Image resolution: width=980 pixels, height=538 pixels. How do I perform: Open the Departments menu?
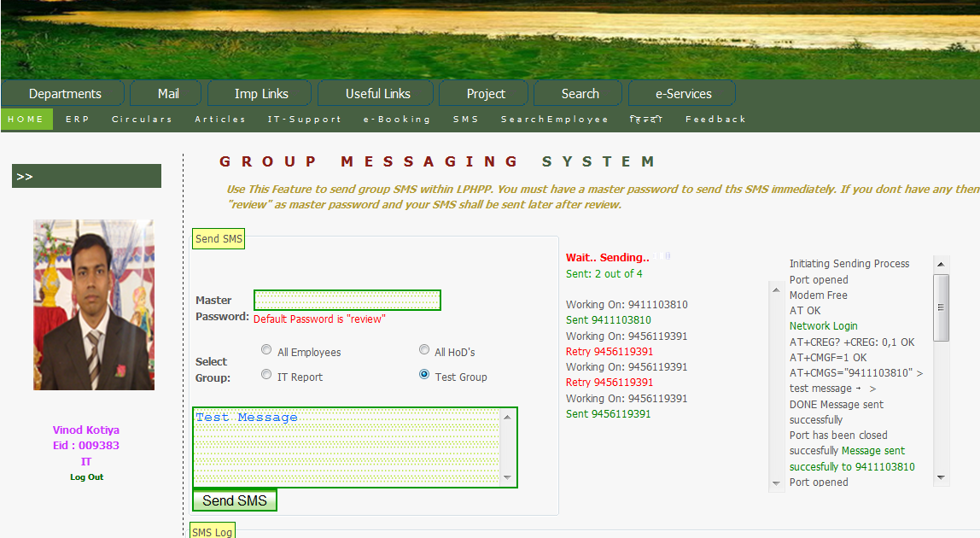click(63, 93)
